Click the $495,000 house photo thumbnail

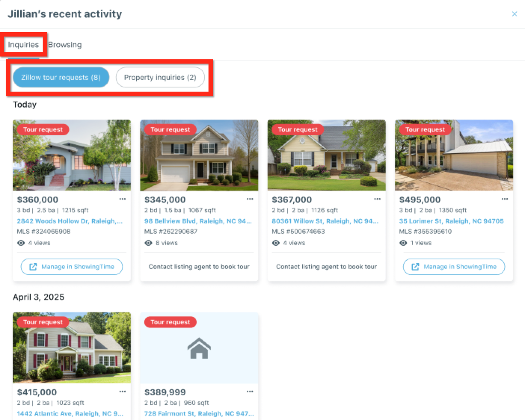pos(454,155)
